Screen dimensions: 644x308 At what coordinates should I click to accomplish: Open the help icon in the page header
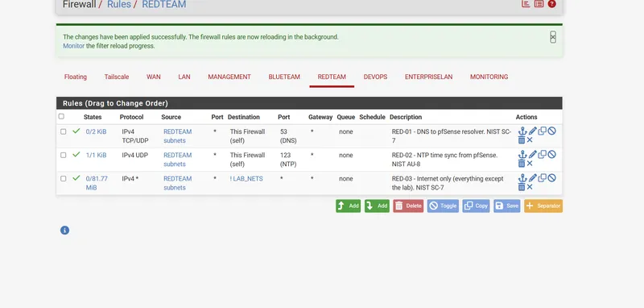coord(552,4)
